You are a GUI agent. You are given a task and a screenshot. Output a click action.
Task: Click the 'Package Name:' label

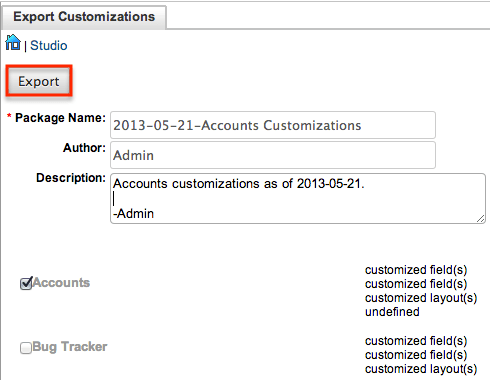(x=60, y=118)
